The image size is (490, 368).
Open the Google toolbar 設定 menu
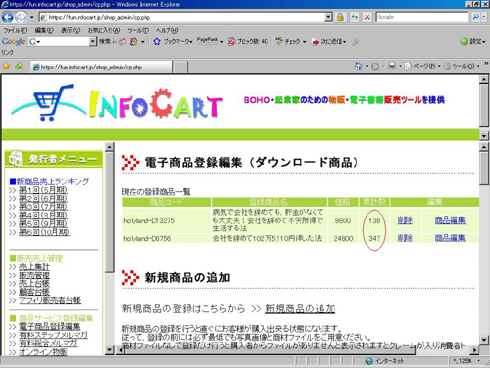[x=472, y=42]
